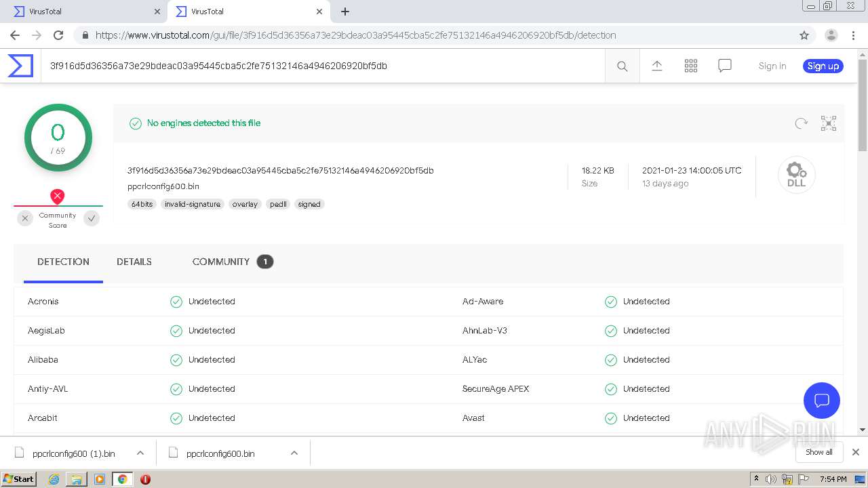Click the 64bits tag
The image size is (868, 488).
tap(142, 204)
